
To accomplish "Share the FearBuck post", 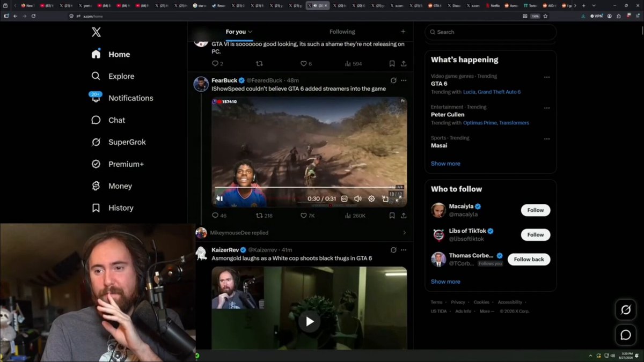I will [x=404, y=216].
